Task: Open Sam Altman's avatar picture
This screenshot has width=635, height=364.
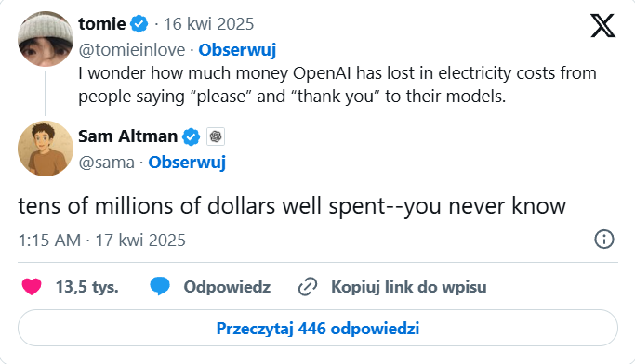Action: point(46,149)
